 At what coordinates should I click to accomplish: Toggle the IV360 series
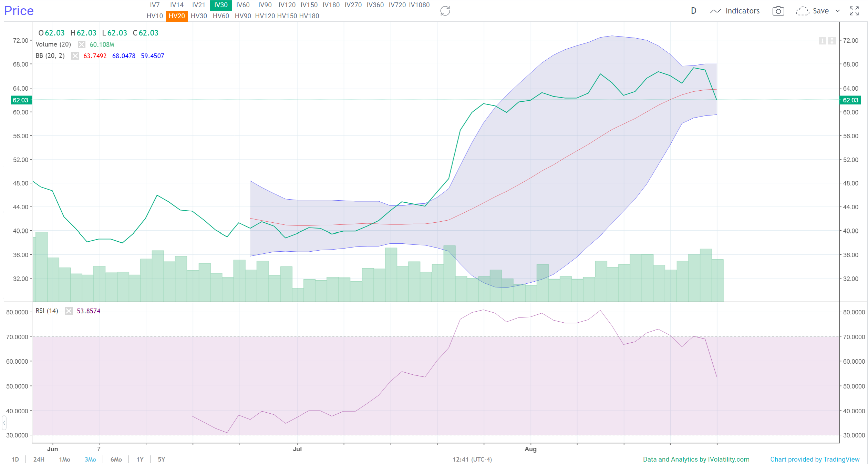(x=375, y=5)
